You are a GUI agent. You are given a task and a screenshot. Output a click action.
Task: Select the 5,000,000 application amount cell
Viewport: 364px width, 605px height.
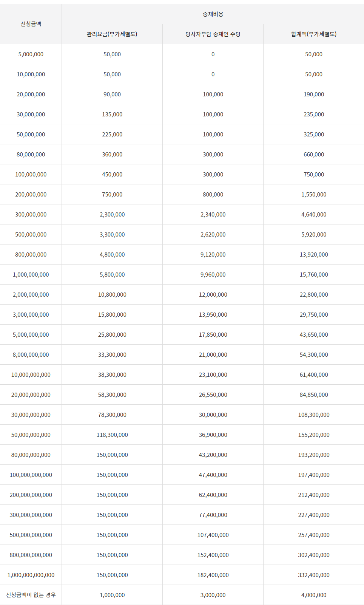[x=31, y=54]
